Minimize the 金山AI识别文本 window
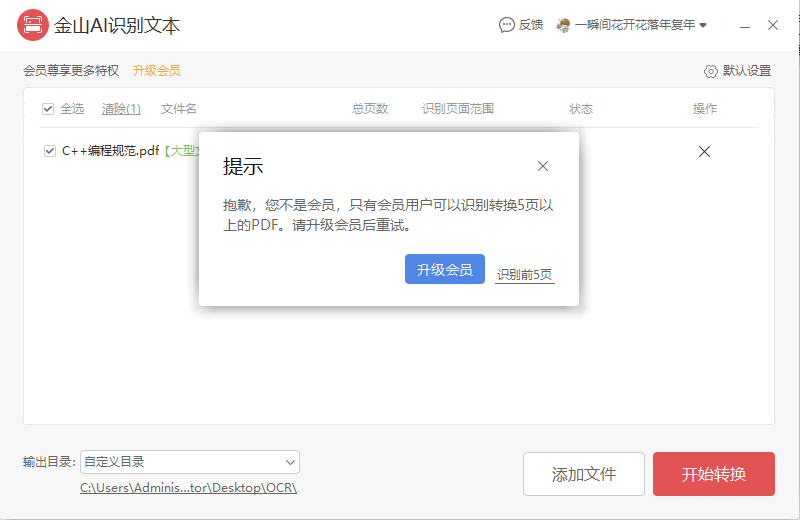Screen dimensions: 800x520 click(x=745, y=25)
